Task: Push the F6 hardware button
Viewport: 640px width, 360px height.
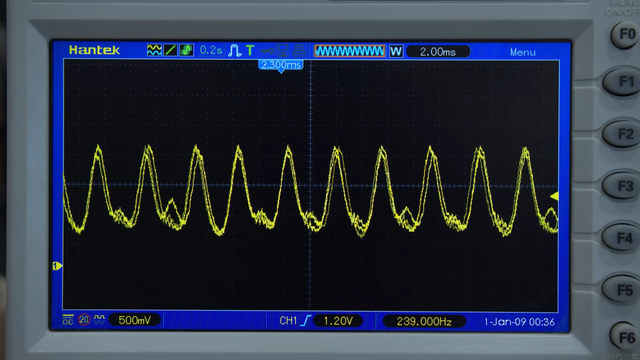Action: 625,337
